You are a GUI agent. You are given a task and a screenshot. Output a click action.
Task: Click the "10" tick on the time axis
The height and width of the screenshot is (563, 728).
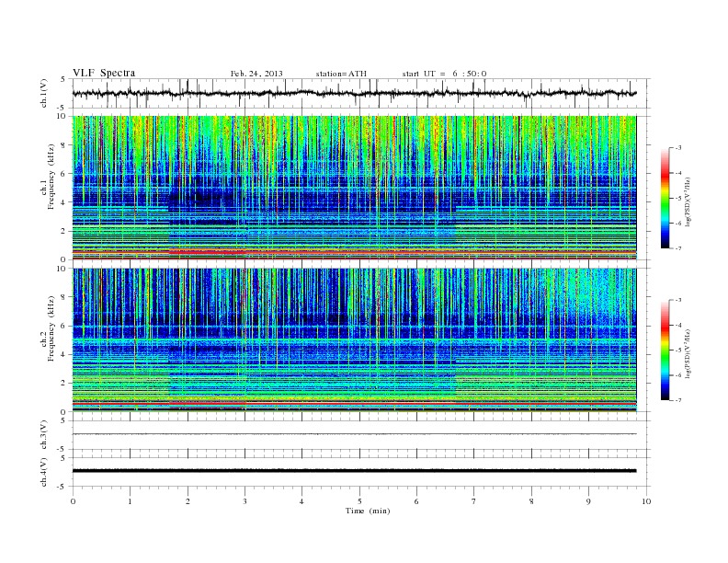[646, 501]
